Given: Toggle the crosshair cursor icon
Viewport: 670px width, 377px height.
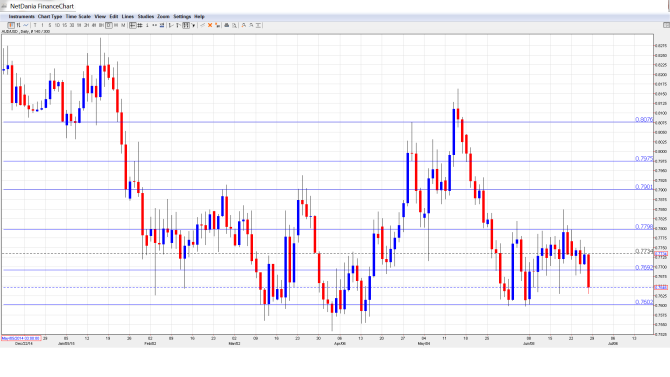Looking at the screenshot, I should click(x=132, y=26).
